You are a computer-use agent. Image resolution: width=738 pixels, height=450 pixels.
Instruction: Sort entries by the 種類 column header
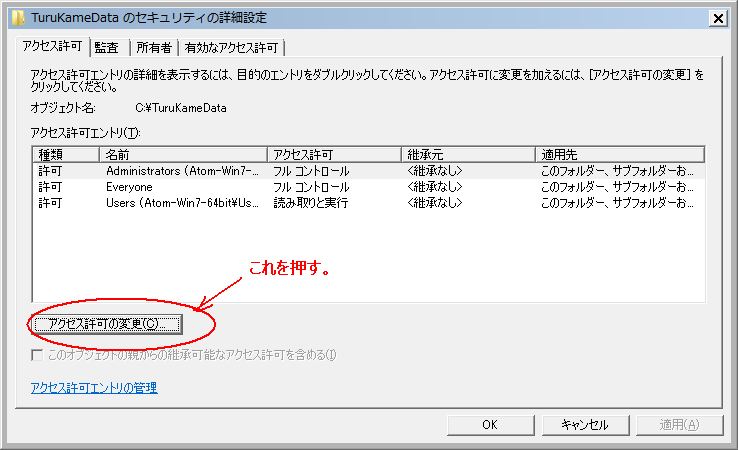65,154
